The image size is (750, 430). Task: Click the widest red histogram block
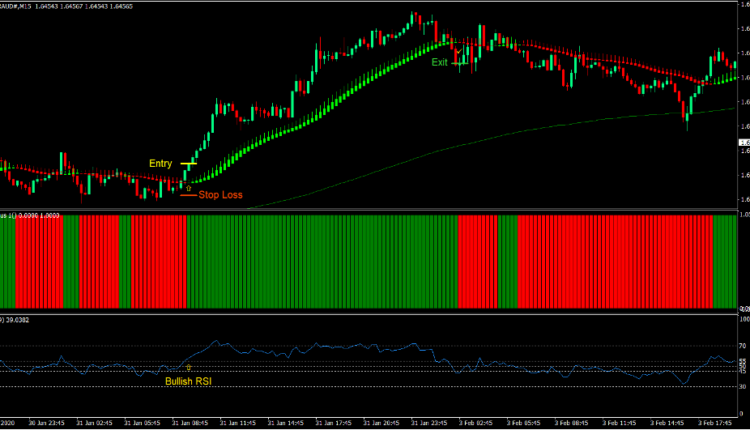pyautogui.click(x=615, y=260)
